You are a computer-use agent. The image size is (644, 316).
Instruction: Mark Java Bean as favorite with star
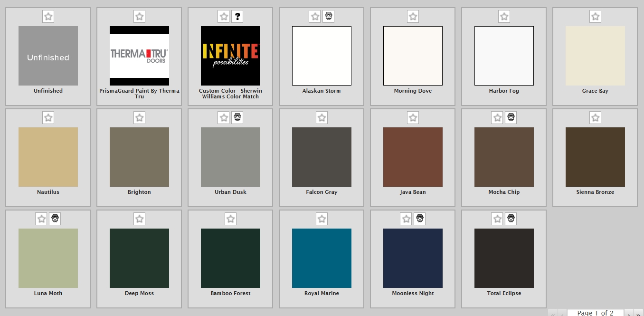tap(413, 118)
